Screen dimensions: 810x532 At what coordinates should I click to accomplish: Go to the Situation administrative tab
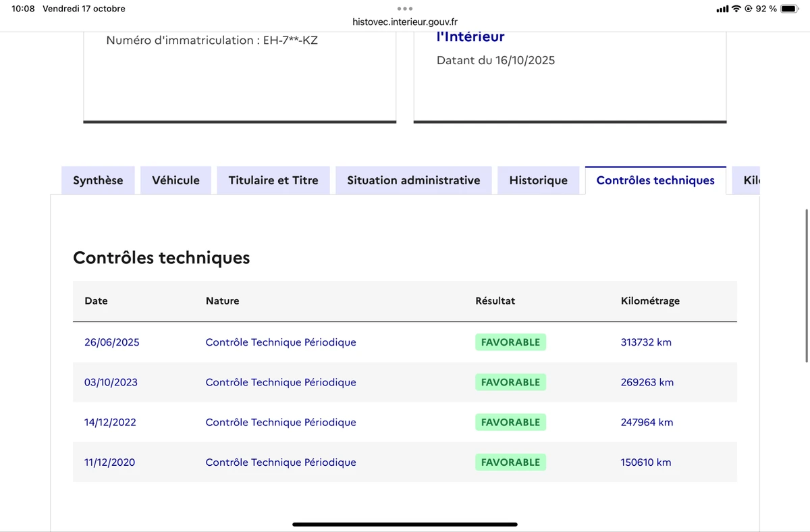pos(413,180)
